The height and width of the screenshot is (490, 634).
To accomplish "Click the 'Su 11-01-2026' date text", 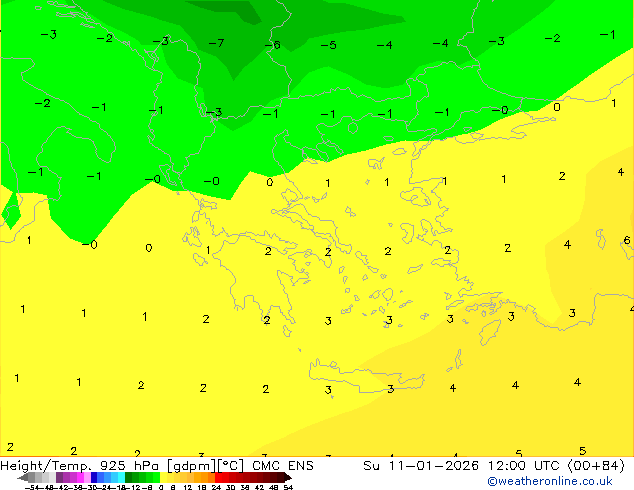I will (x=421, y=466).
